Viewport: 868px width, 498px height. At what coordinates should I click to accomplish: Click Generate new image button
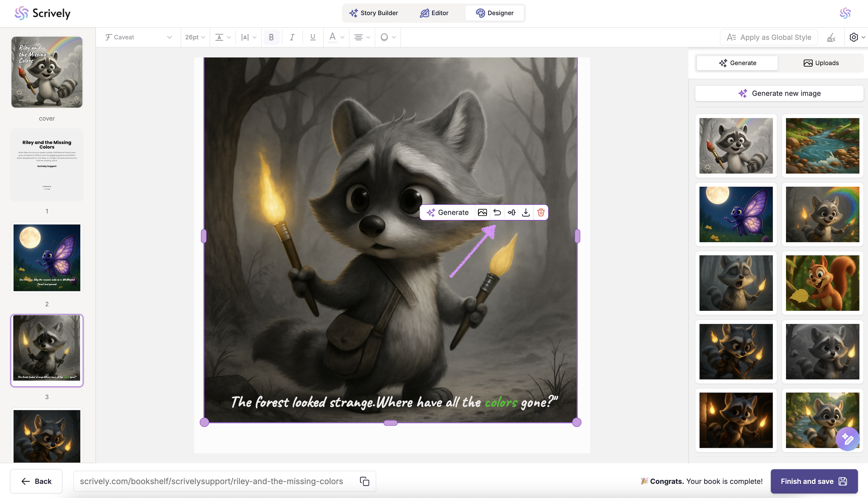pos(779,93)
